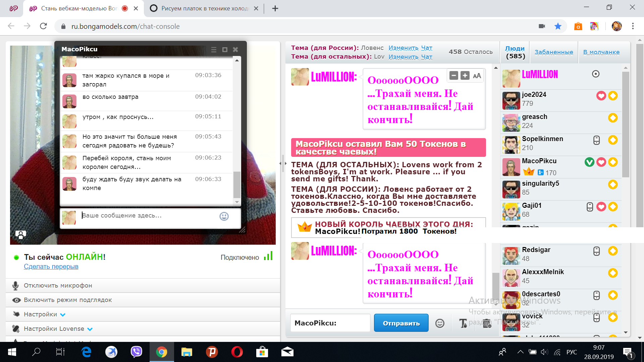Click the camera snapshot icon on video
The width and height of the screenshot is (644, 362).
coord(20,234)
